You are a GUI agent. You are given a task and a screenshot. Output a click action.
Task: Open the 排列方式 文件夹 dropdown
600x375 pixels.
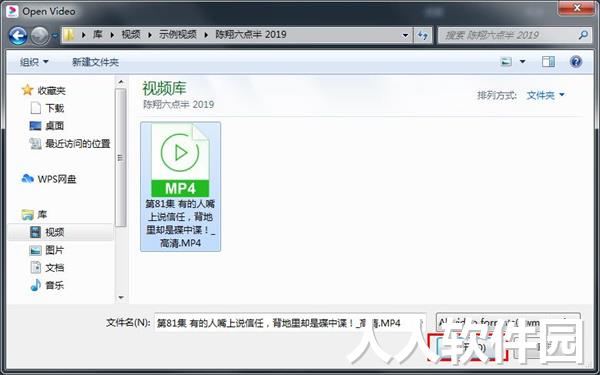[x=545, y=95]
